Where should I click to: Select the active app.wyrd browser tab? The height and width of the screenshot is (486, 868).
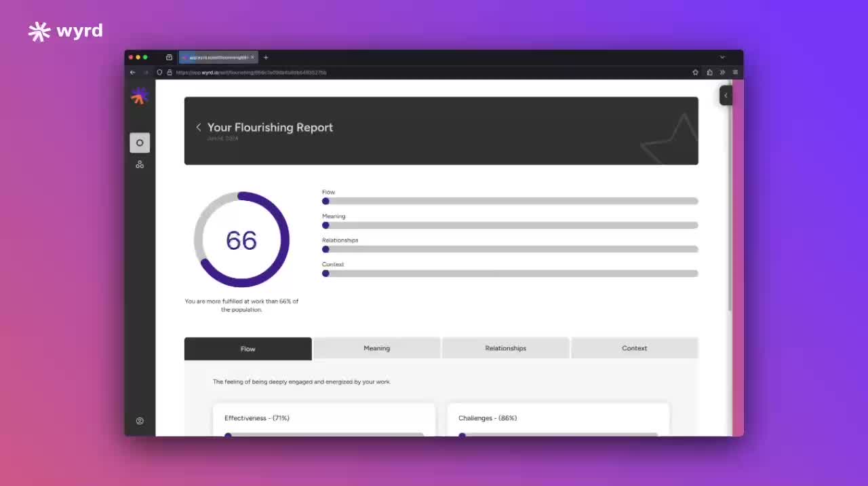[x=218, y=58]
